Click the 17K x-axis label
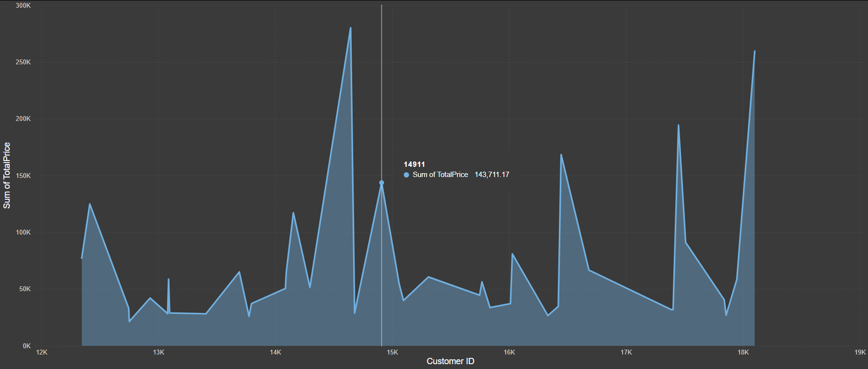The height and width of the screenshot is (369, 868). tap(626, 353)
